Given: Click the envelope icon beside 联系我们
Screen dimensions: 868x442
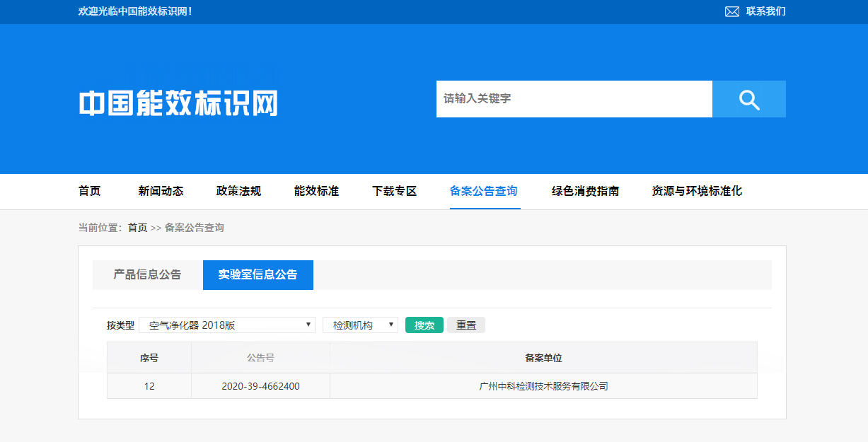Looking at the screenshot, I should [731, 11].
